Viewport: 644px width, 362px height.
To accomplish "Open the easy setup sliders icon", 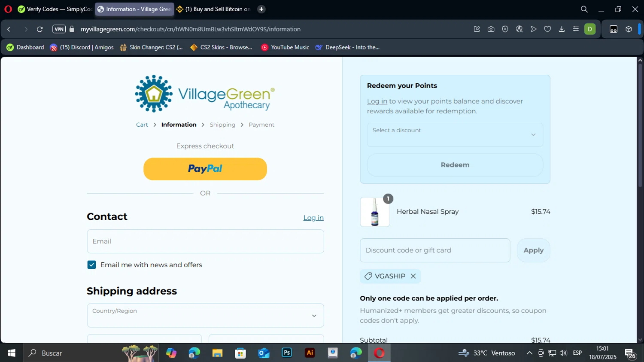I will pyautogui.click(x=576, y=29).
